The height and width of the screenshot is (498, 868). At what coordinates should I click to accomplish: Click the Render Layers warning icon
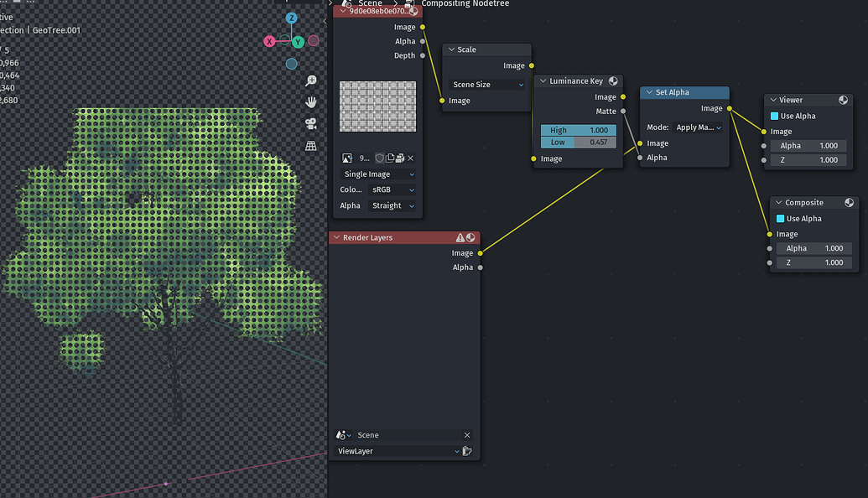pyautogui.click(x=460, y=237)
